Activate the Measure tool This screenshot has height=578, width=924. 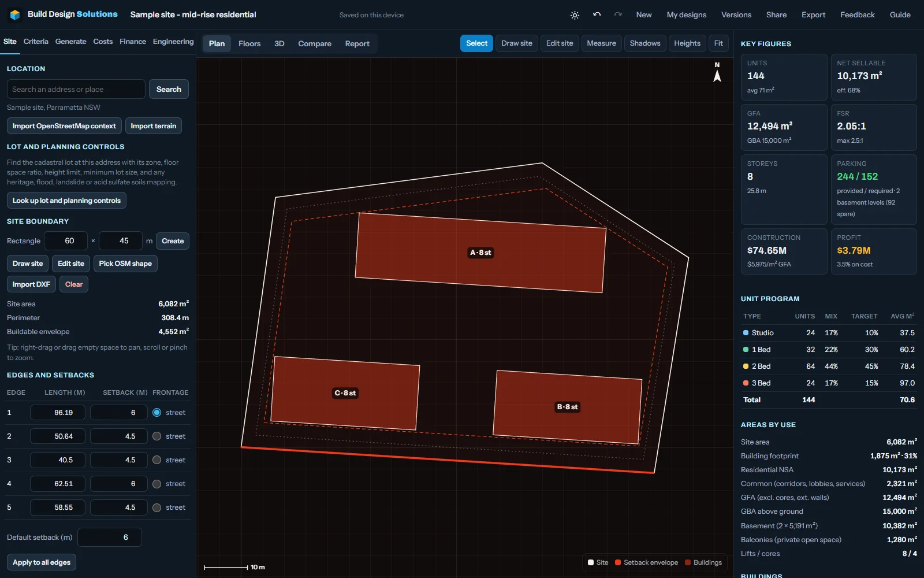pyautogui.click(x=601, y=43)
